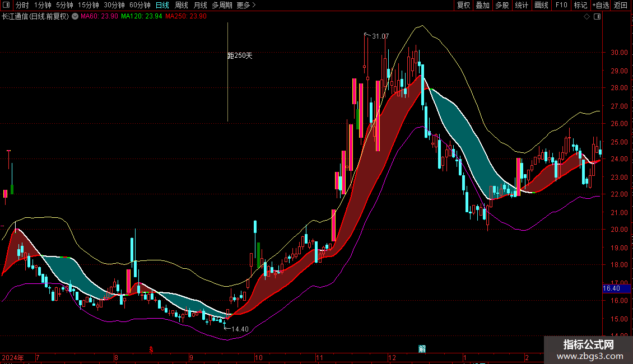Click the red $ dividend marker

(151, 349)
